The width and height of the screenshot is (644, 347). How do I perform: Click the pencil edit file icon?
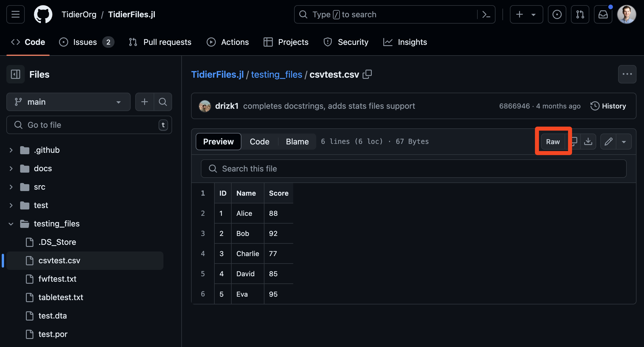(608, 142)
